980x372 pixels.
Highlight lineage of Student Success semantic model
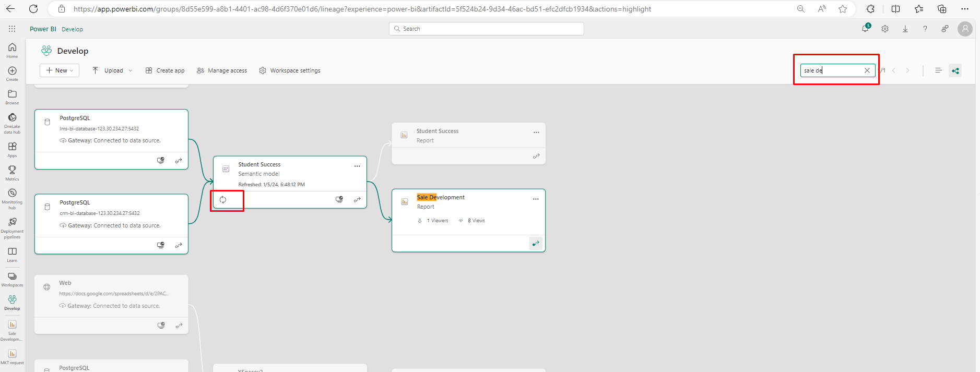(x=357, y=199)
